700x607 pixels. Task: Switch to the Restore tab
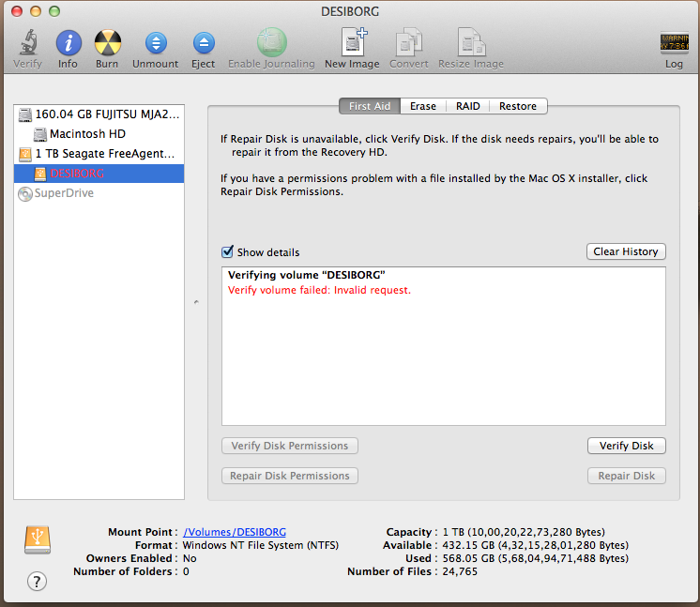tap(518, 106)
